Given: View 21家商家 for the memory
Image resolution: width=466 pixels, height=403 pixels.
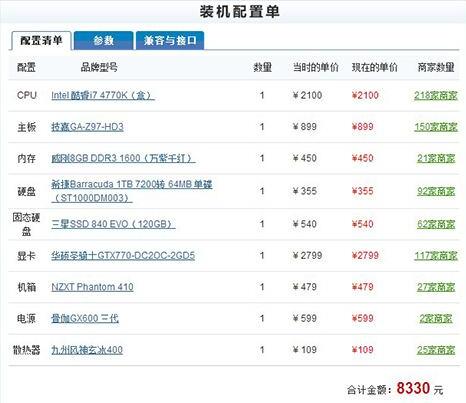Looking at the screenshot, I should click(436, 158).
